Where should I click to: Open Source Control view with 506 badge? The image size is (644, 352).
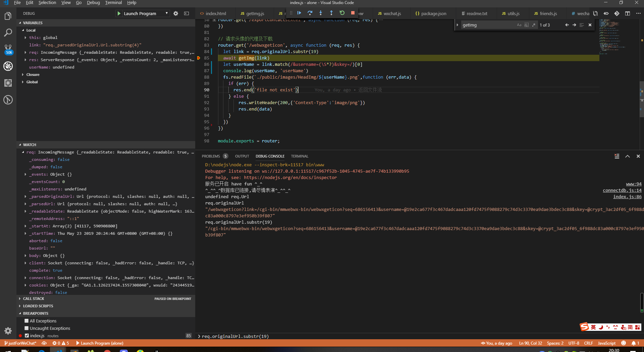pos(8,49)
